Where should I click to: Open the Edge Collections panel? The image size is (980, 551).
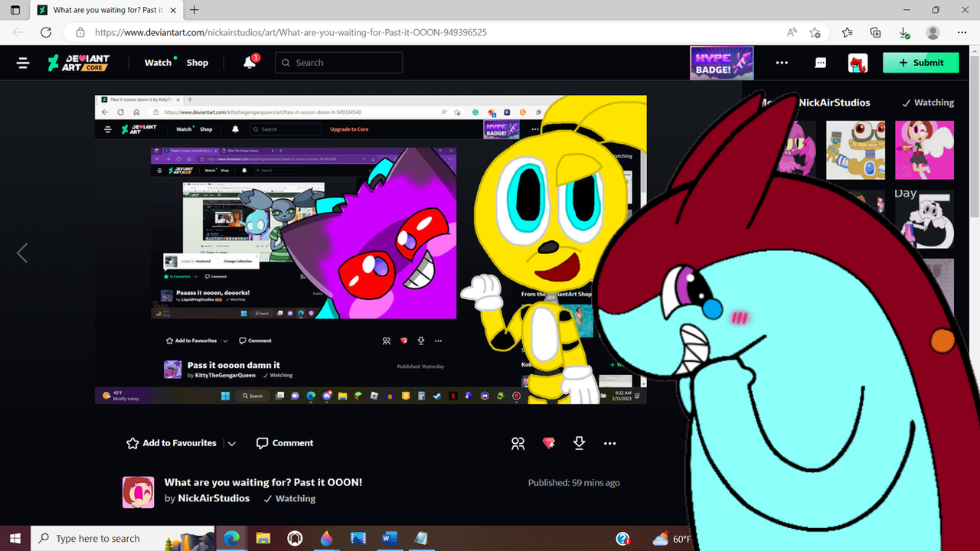point(876,32)
